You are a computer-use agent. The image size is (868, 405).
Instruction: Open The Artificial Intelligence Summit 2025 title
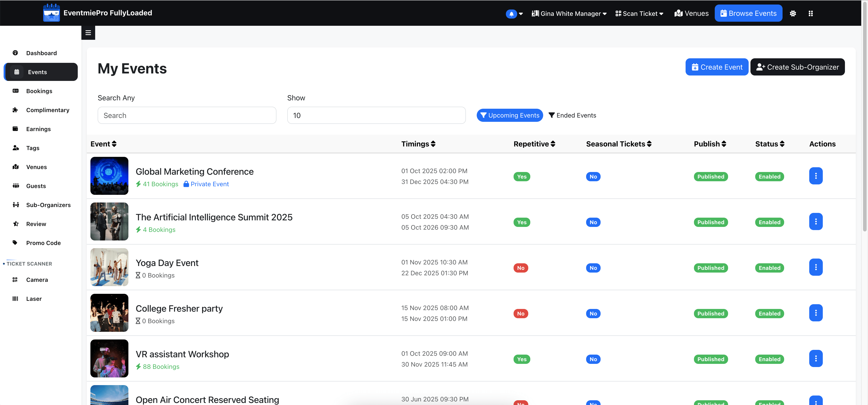(x=214, y=217)
